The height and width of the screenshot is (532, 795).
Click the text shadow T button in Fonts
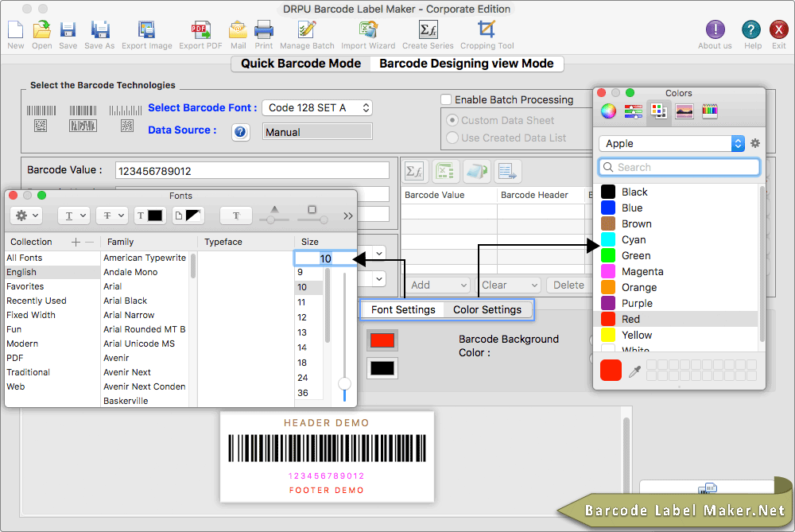(236, 216)
